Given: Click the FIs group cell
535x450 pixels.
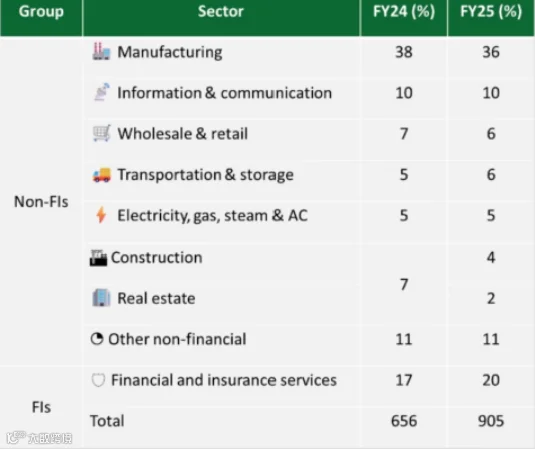Looking at the screenshot, I should point(41,407).
